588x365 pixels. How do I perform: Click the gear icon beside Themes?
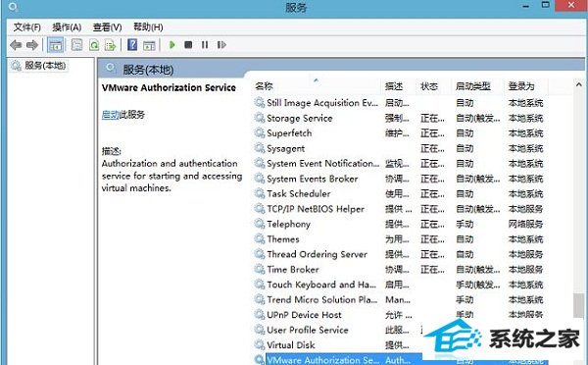click(x=260, y=238)
